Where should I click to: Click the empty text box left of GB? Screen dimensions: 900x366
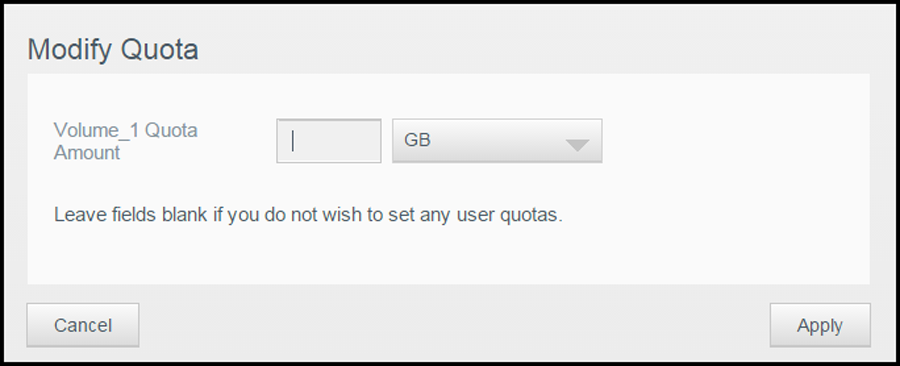[329, 141]
